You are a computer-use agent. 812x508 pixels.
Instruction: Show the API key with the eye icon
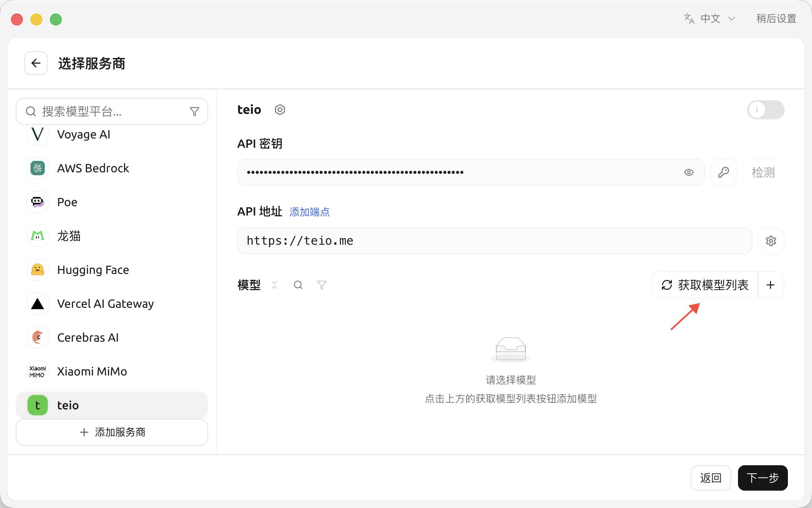689,172
